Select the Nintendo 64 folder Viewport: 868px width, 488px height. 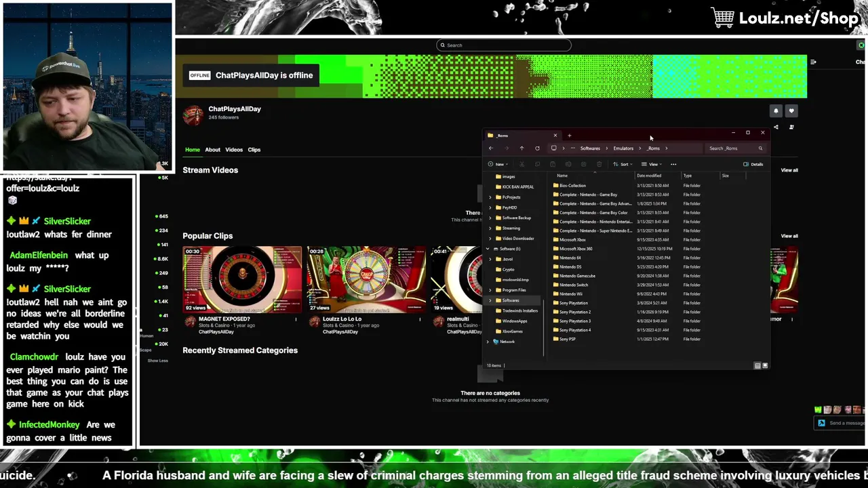pos(567,258)
